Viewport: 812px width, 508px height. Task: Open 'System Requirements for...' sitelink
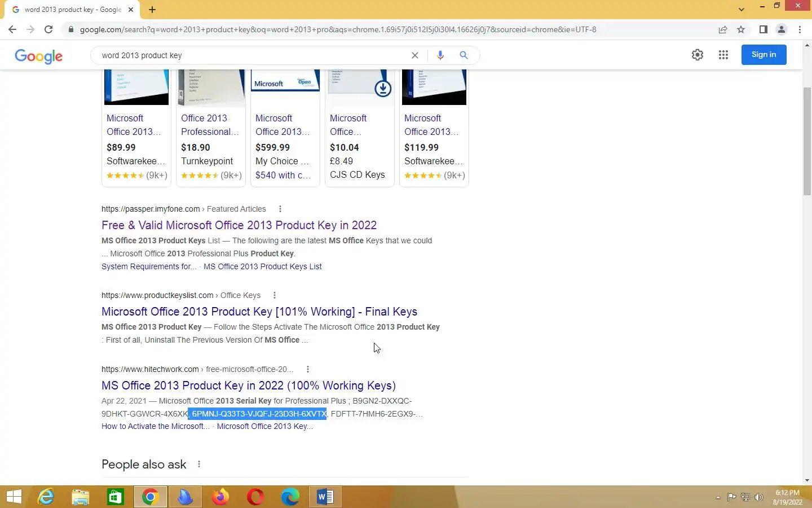pyautogui.click(x=149, y=266)
